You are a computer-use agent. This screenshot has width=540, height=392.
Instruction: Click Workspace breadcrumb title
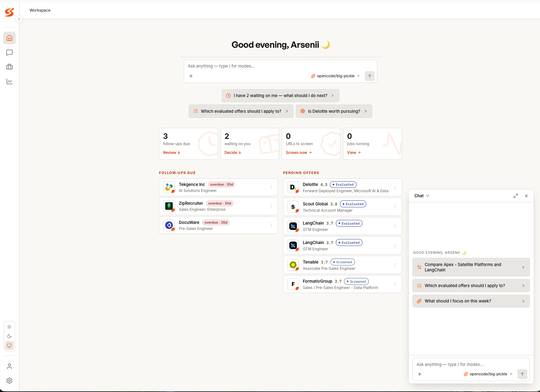tap(40, 10)
